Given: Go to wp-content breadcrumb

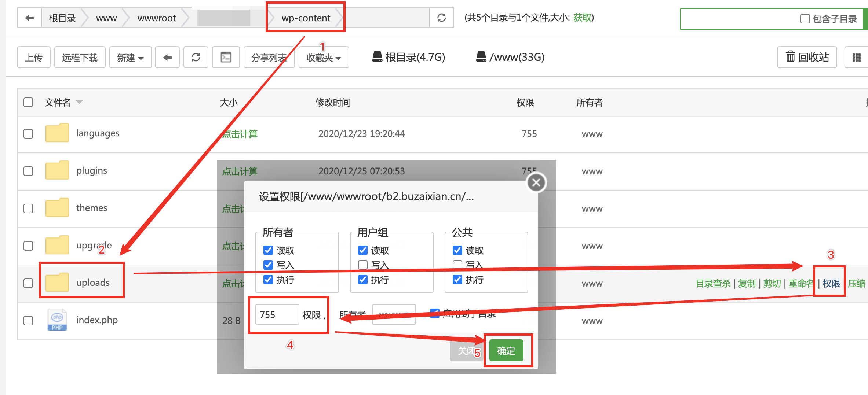Looking at the screenshot, I should tap(306, 18).
